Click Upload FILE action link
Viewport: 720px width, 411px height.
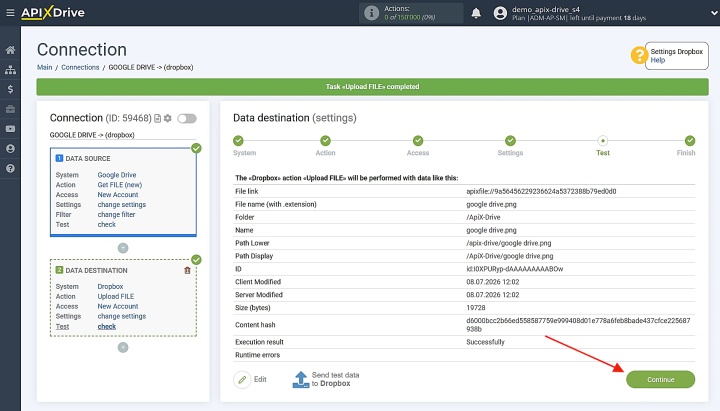[116, 297]
